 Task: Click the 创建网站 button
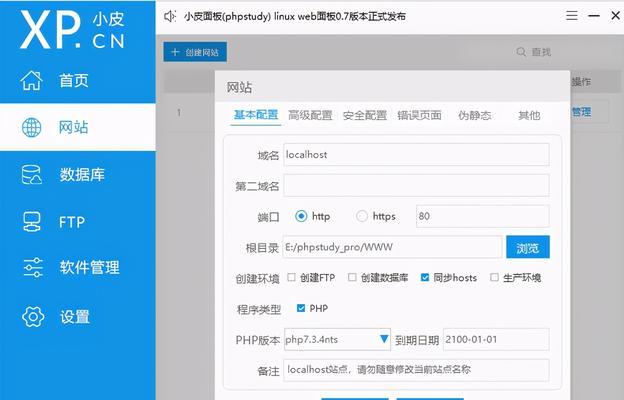tap(195, 52)
